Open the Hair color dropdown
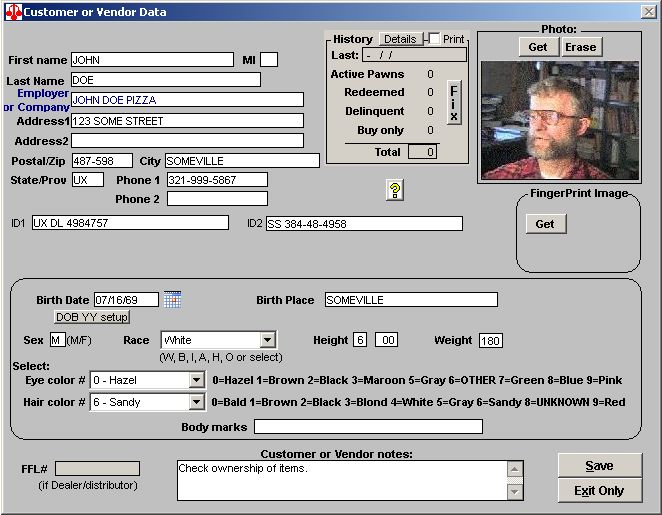 [x=196, y=402]
